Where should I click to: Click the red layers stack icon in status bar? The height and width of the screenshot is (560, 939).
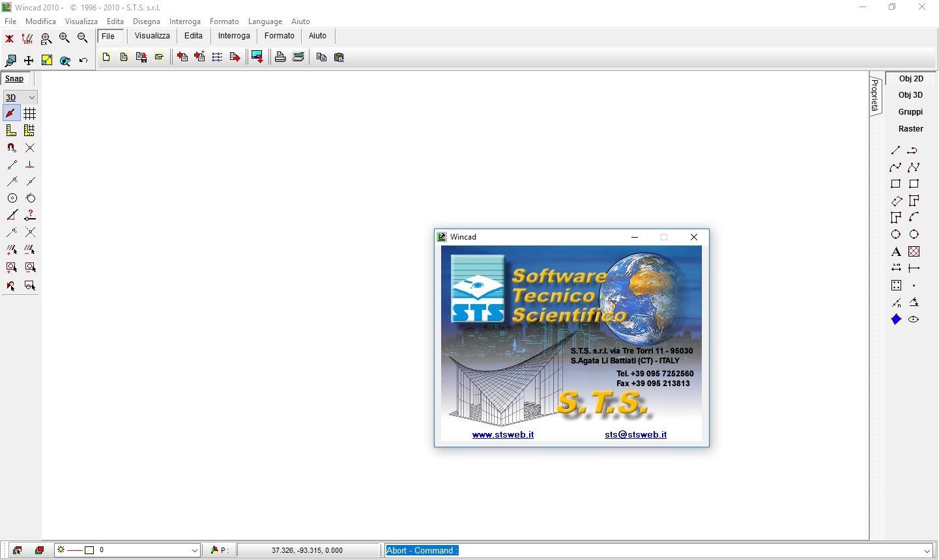click(39, 550)
